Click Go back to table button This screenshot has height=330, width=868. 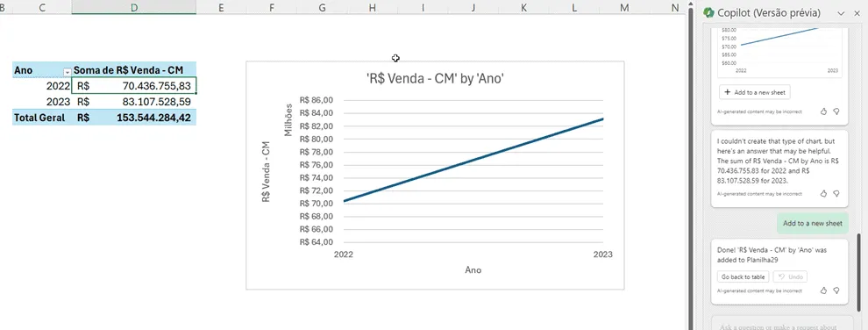pos(743,276)
